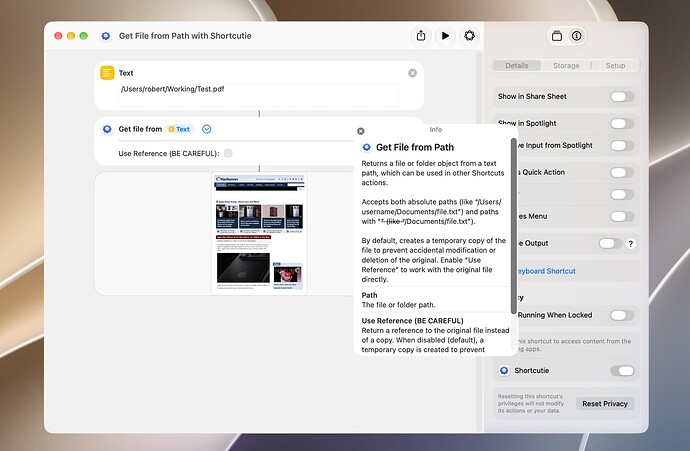Click the gear icon in info popover header
This screenshot has width=690, height=451.
coord(367,147)
